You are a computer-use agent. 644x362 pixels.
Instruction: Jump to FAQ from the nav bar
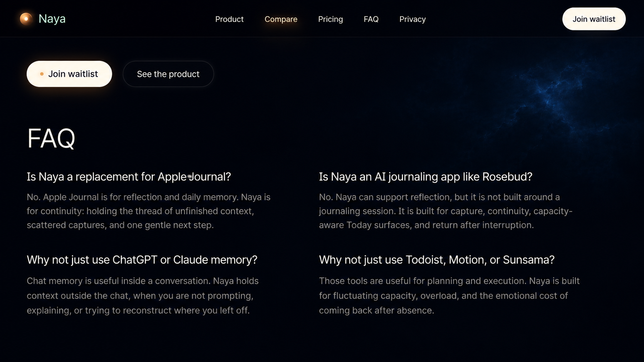tap(371, 19)
